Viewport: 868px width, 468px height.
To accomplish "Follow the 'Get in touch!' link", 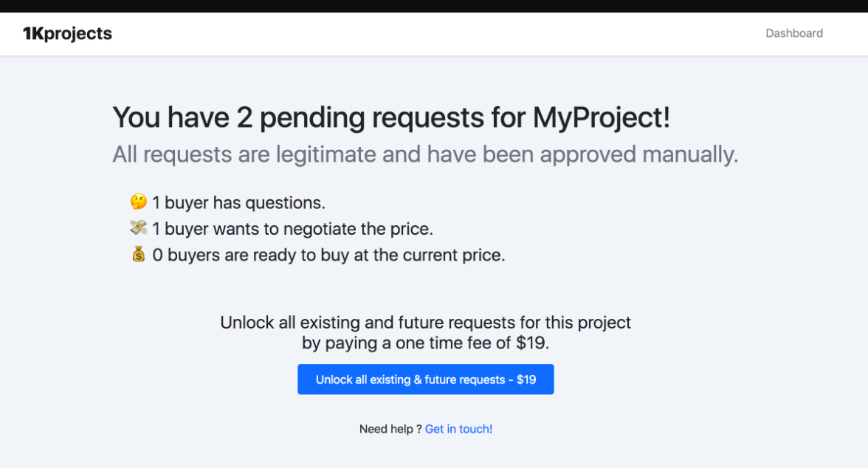I will coord(458,429).
